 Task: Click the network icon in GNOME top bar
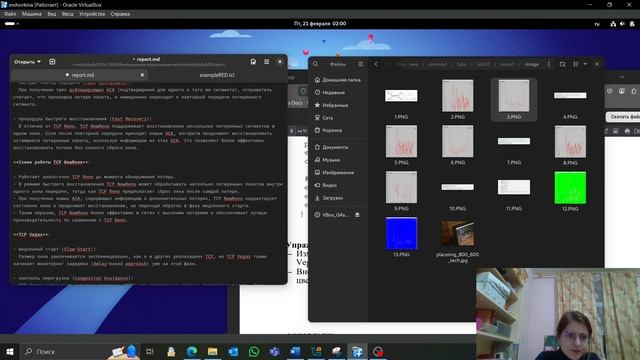click(x=613, y=24)
